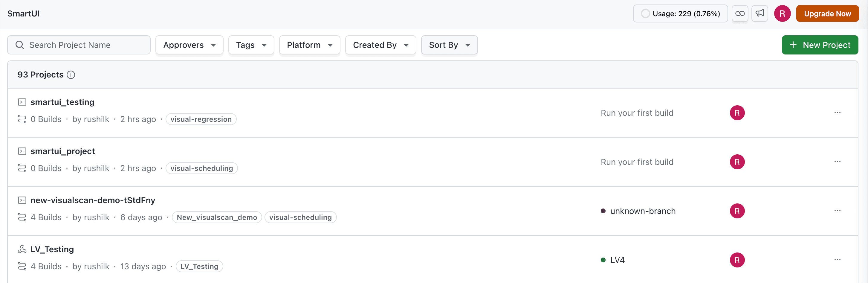Open the announcements megaphone icon
This screenshot has width=868, height=283.
pos(759,13)
